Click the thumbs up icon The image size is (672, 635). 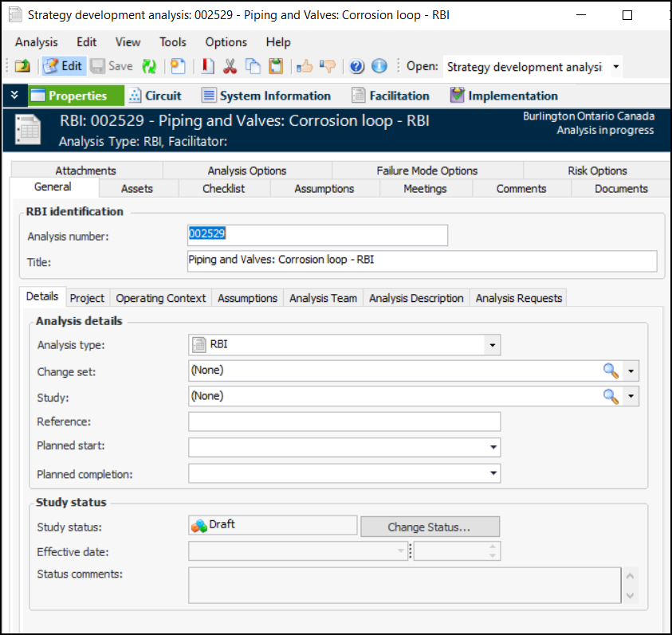[305, 67]
